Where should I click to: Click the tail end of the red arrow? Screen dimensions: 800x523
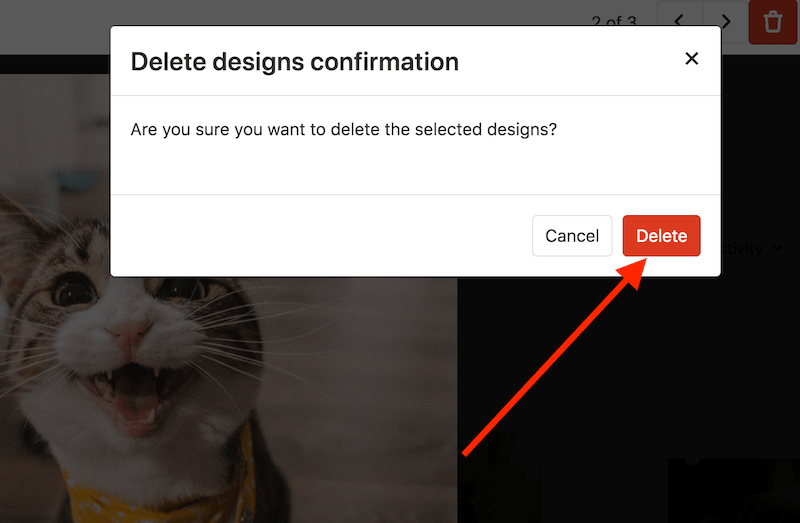click(465, 453)
